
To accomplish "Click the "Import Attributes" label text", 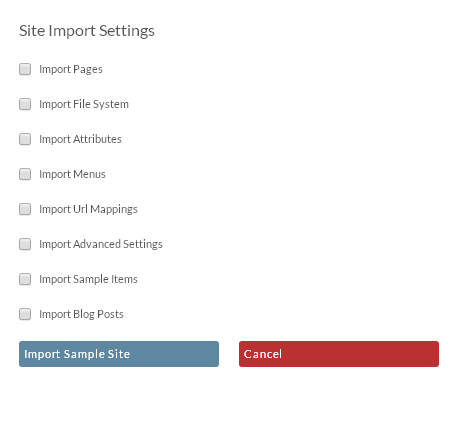I will [80, 139].
